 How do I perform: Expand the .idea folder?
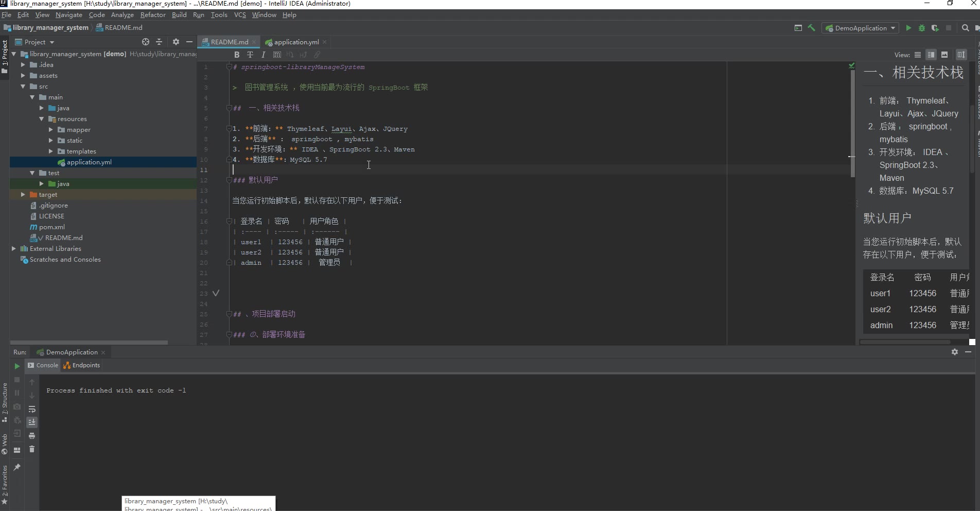(23, 65)
